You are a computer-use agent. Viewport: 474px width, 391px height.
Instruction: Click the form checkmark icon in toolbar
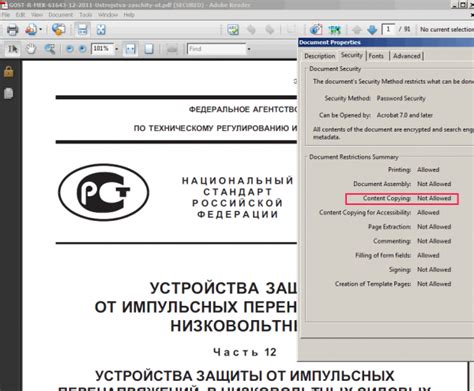tap(233, 30)
